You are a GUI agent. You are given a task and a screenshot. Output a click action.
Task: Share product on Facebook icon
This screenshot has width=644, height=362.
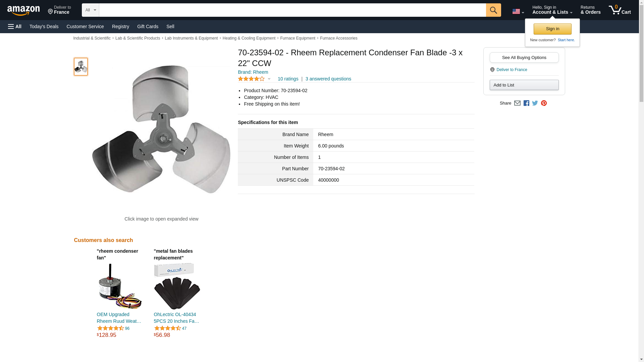(x=526, y=103)
